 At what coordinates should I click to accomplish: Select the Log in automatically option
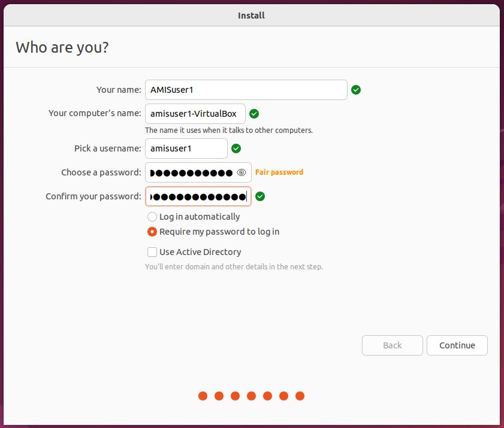pyautogui.click(x=152, y=217)
